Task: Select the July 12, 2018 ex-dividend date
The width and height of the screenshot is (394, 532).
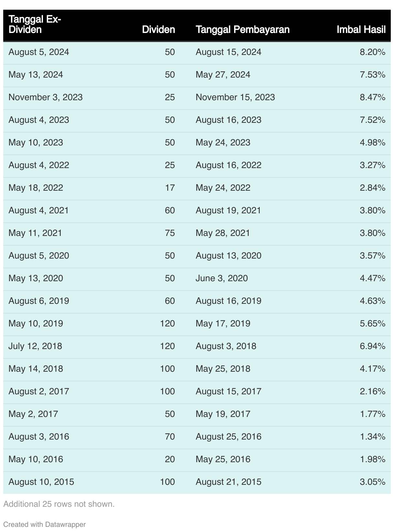Action: point(35,346)
